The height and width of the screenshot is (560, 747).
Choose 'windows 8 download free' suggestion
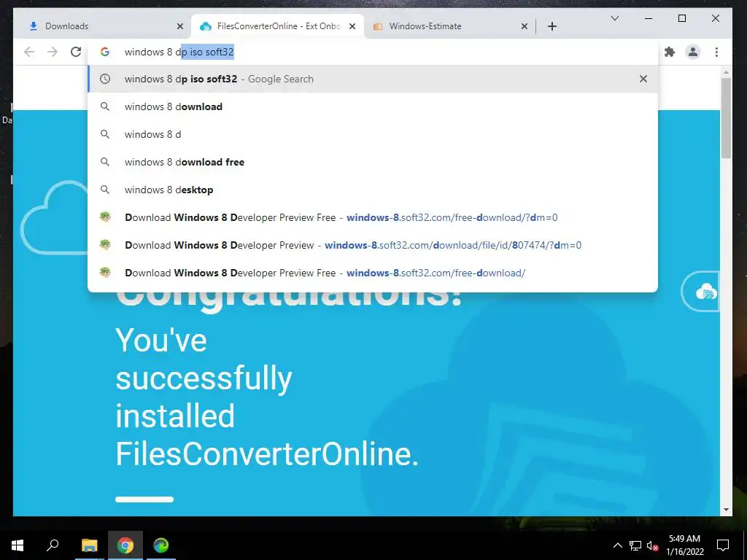373,162
